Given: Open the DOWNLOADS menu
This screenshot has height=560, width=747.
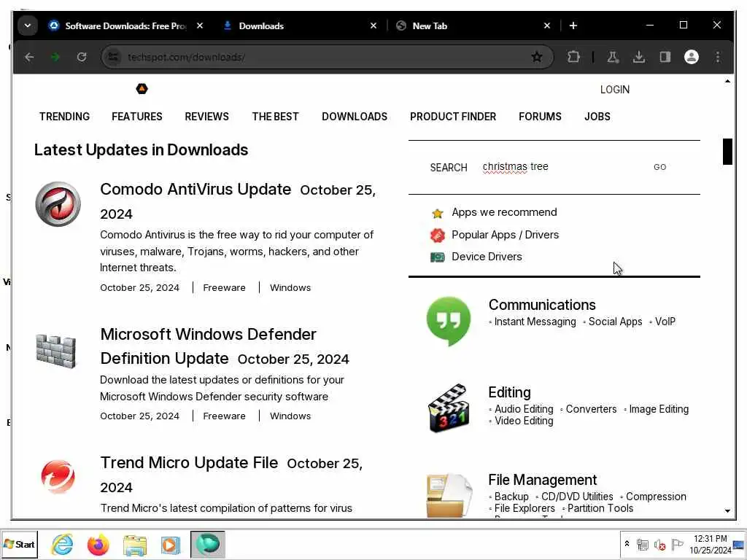Looking at the screenshot, I should 355,117.
